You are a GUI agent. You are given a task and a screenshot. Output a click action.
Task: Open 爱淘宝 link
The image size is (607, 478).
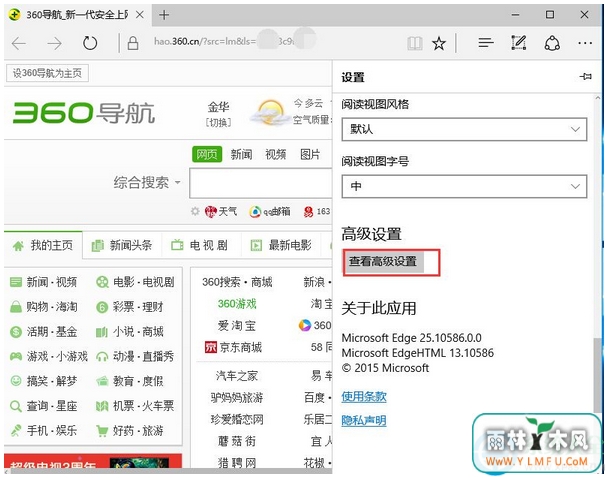[x=237, y=326]
